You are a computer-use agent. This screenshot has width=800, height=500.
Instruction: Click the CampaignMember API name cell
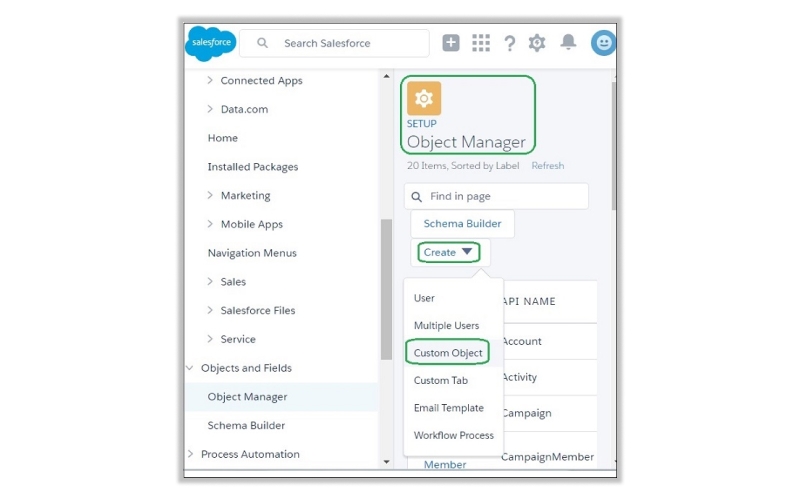tap(547, 457)
